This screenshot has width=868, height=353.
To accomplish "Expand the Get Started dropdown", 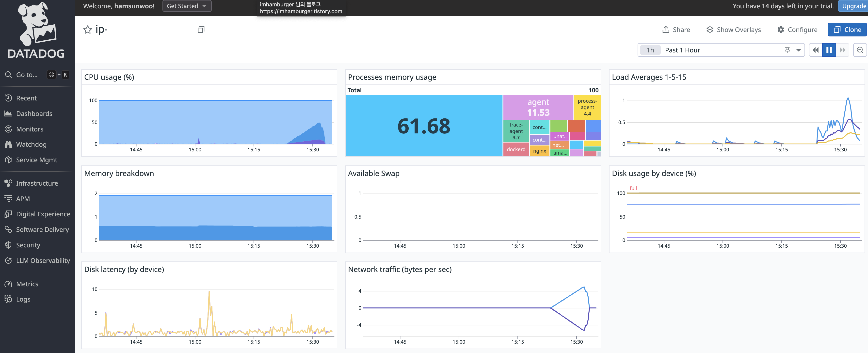I will tap(187, 6).
